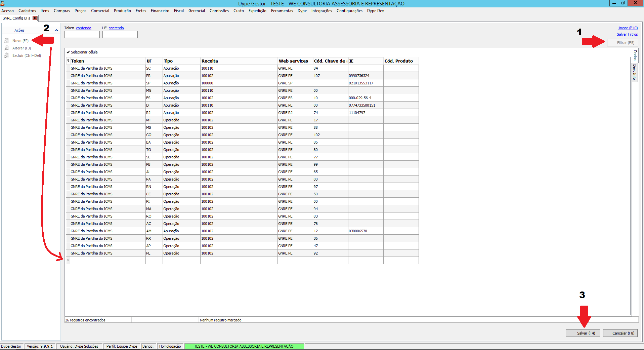The image size is (644, 350).
Task: Open the UF contendo filter operator
Action: tap(116, 28)
